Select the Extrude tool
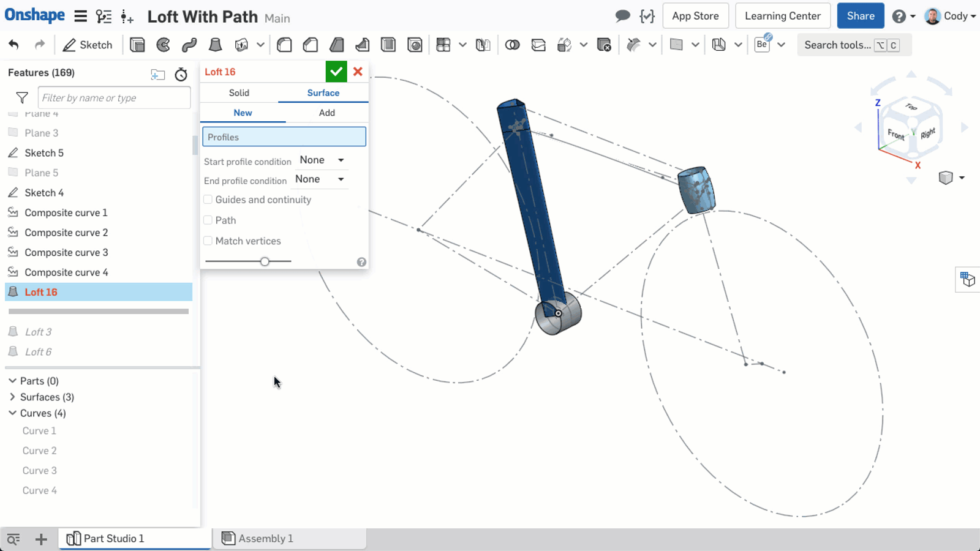980x551 pixels. click(x=137, y=44)
